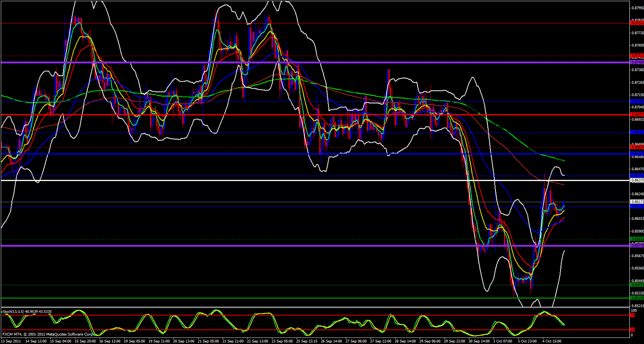Viewport: 644px width, 344px height.
Task: Click the white 0.8637 price label
Action: coord(637,180)
